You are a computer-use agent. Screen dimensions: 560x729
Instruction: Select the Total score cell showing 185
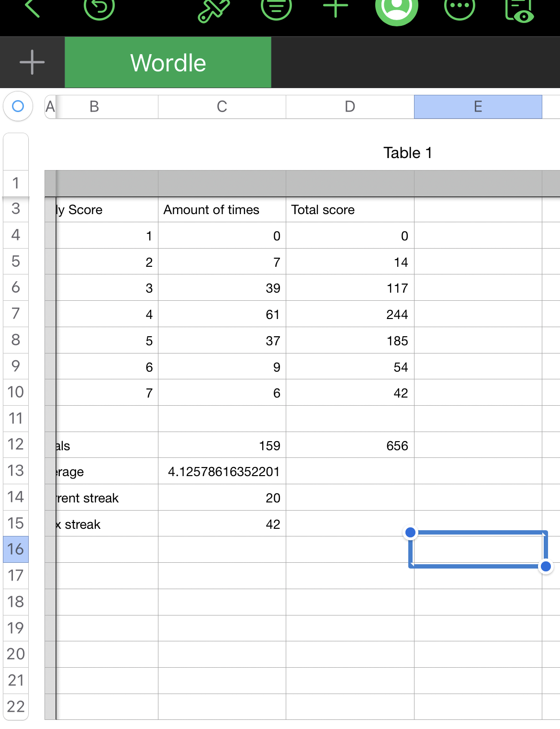point(350,341)
